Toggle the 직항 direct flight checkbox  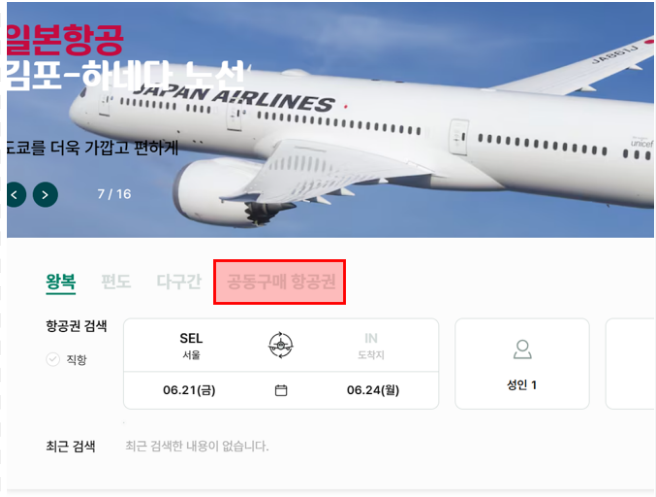click(53, 359)
